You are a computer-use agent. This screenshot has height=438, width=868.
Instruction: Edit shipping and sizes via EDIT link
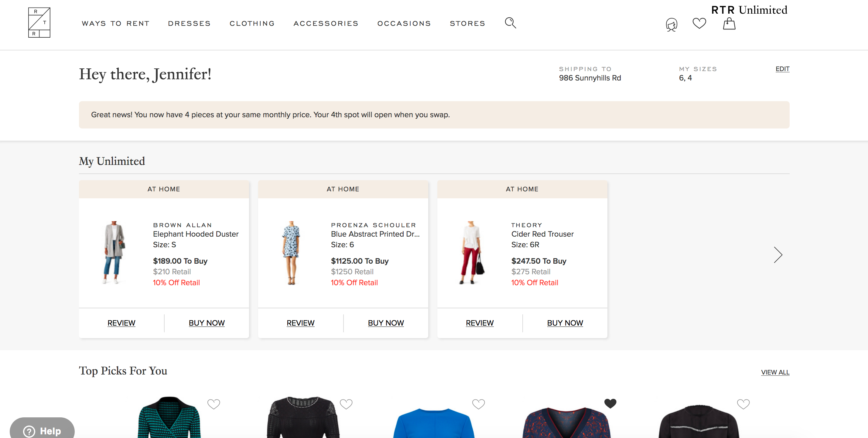tap(782, 69)
